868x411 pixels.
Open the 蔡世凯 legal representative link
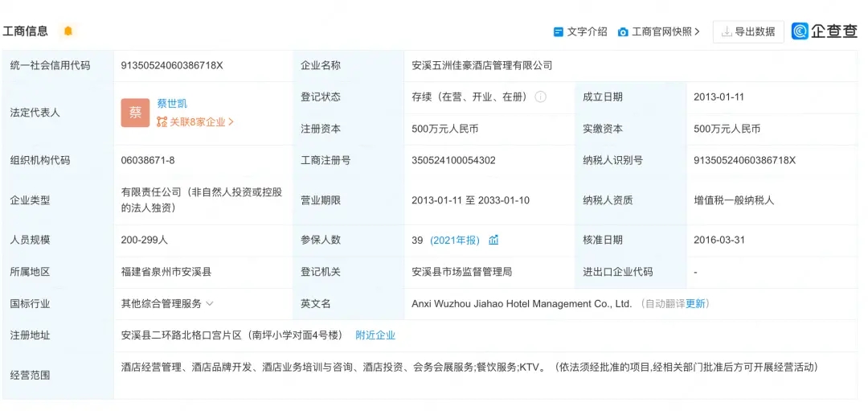[x=172, y=103]
